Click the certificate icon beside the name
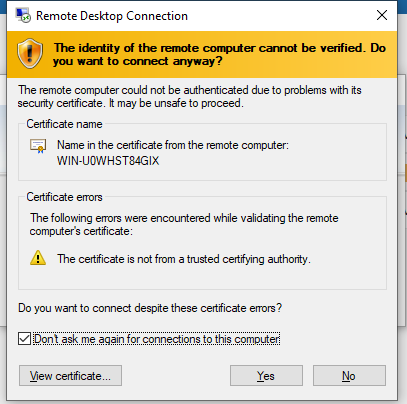 tap(38, 146)
